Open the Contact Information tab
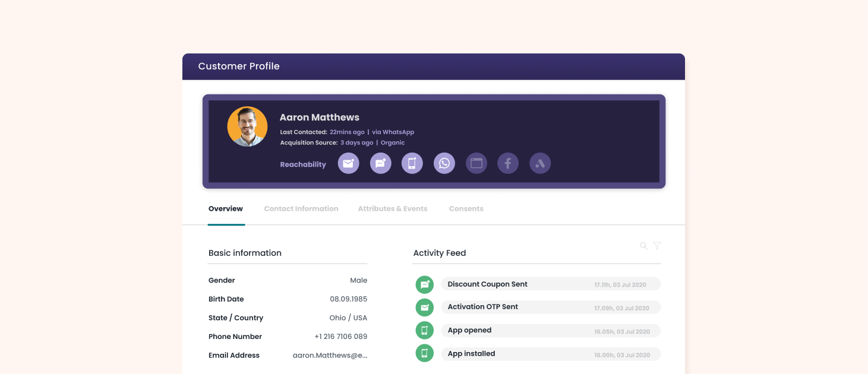This screenshot has height=374, width=868. tap(301, 209)
